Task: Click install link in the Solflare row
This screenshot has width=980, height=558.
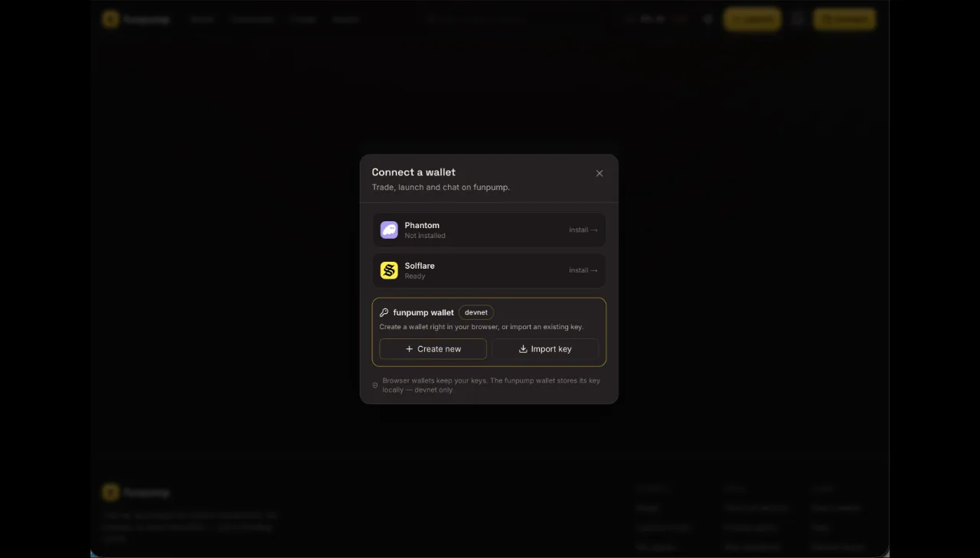Action: click(x=583, y=270)
